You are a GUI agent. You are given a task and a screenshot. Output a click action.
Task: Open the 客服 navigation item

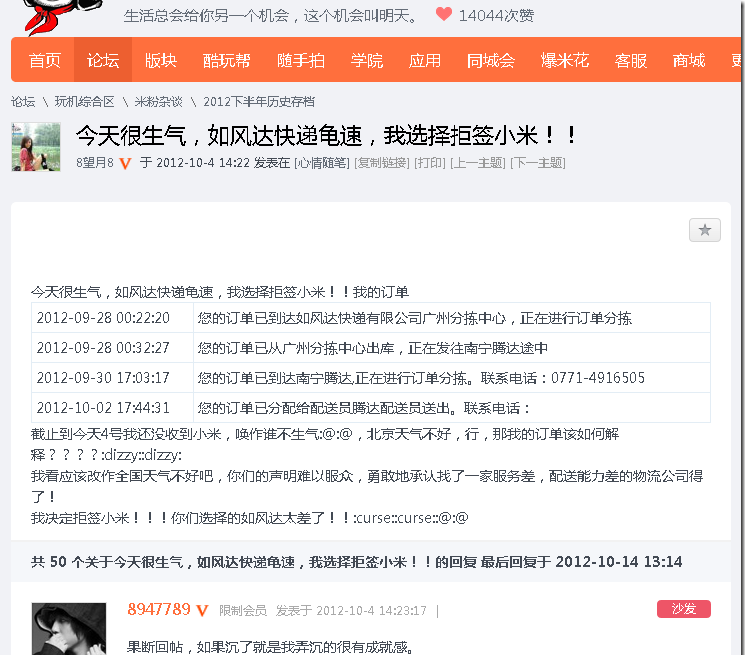(x=630, y=60)
